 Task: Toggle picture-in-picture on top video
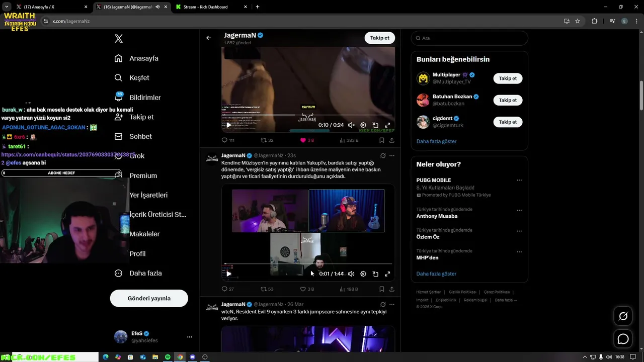coord(375,125)
